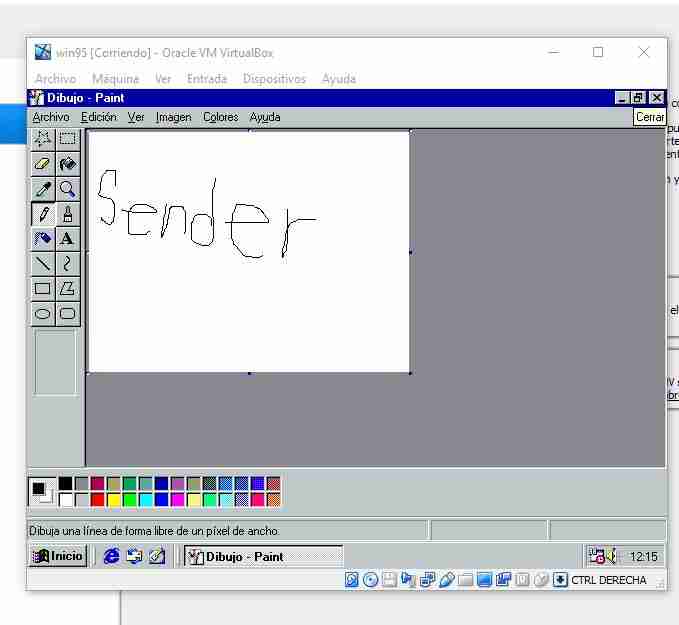The width and height of the screenshot is (679, 625).
Task: Pick the rectangular Select tool
Action: (67, 139)
